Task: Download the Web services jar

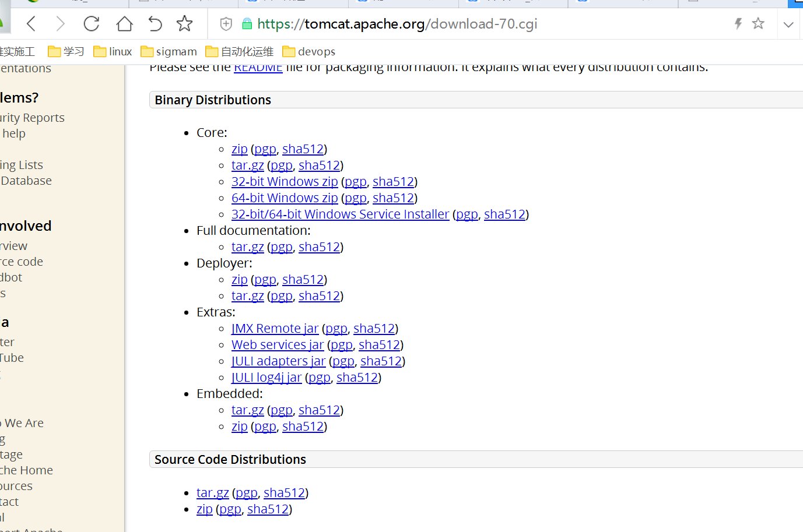Action: [x=277, y=345]
